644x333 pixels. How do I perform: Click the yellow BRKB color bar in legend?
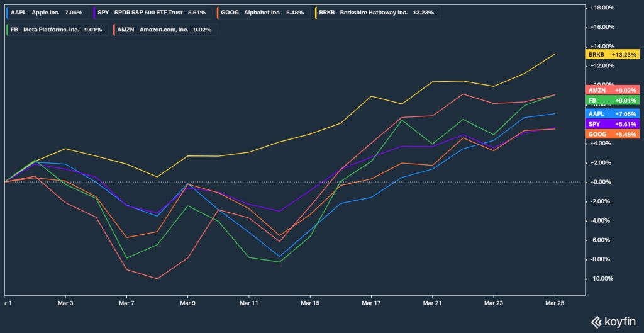[x=316, y=13]
